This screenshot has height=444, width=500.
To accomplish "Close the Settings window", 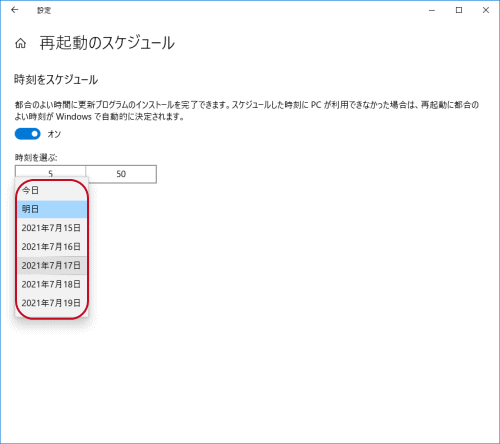I will click(486, 10).
